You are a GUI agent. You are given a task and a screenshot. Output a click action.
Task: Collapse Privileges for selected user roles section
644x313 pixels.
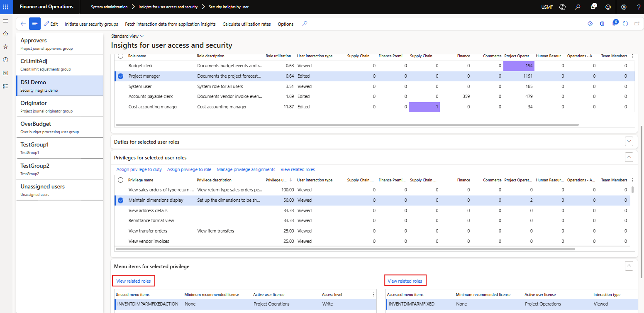tap(629, 157)
